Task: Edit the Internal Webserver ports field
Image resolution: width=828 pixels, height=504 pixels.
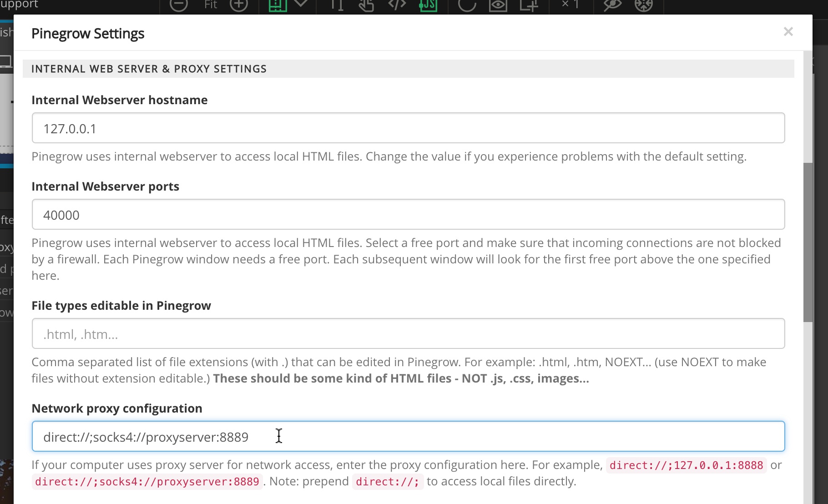Action: pyautogui.click(x=408, y=214)
